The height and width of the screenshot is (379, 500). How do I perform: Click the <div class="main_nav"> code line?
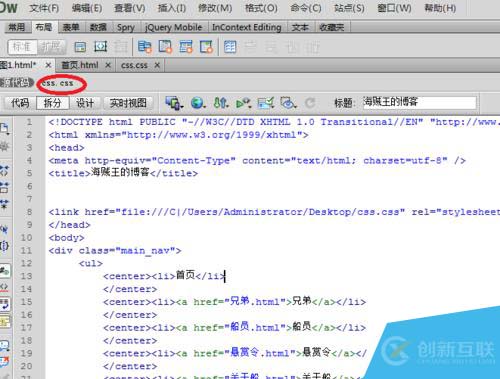(x=115, y=250)
